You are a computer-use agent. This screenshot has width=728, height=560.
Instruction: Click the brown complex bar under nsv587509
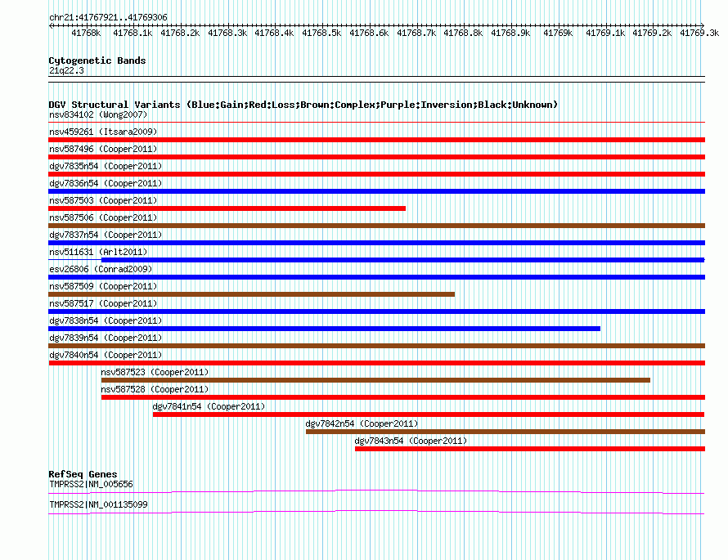click(x=252, y=294)
